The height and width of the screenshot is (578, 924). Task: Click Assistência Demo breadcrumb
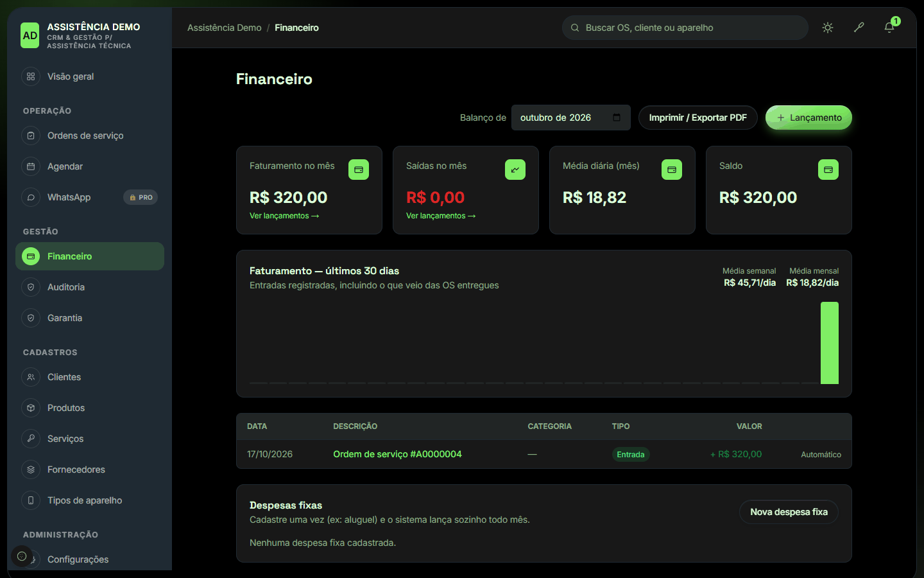225,28
